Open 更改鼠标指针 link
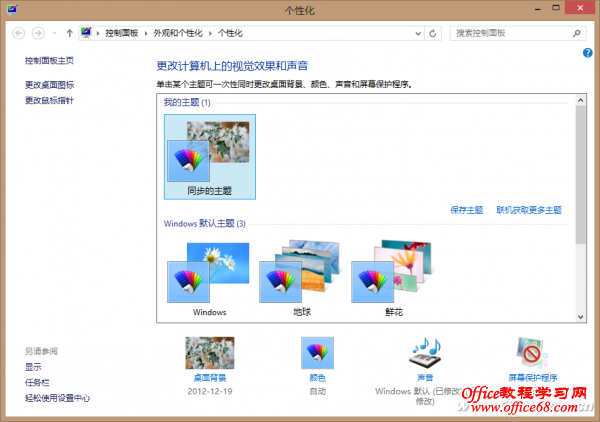Viewport: 600px width, 422px height. [x=49, y=100]
